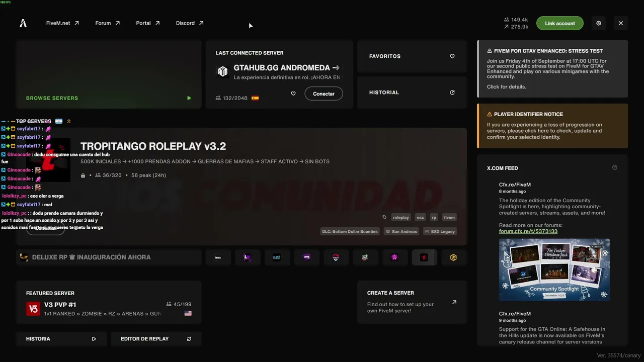This screenshot has width=644, height=362.
Task: Connect to GTAHUB.GG Andromeda server
Action: [324, 94]
